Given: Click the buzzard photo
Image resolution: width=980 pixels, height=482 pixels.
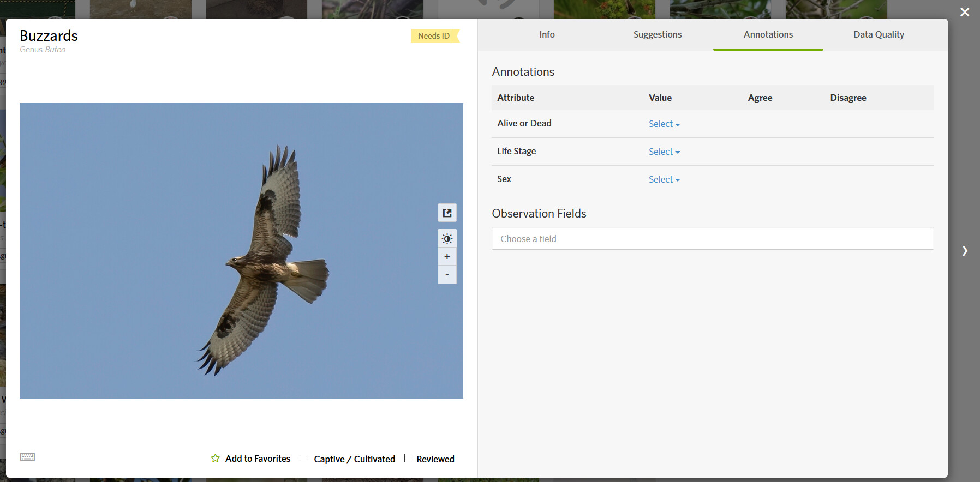Looking at the screenshot, I should (x=241, y=251).
